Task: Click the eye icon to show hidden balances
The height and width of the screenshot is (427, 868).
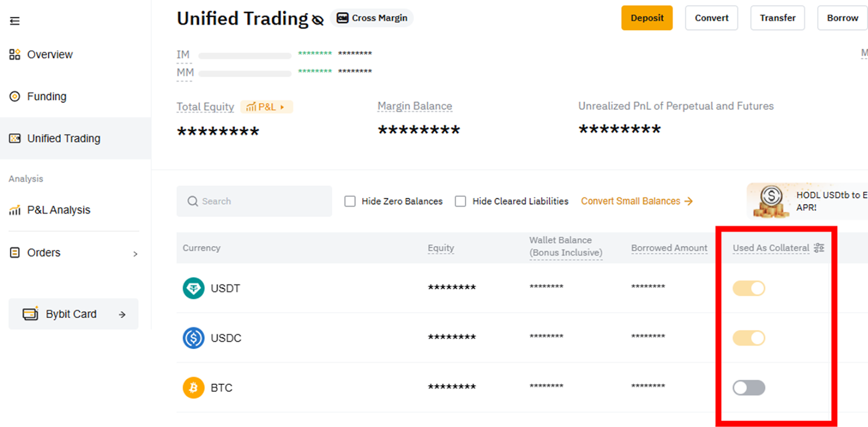Action: 317,18
